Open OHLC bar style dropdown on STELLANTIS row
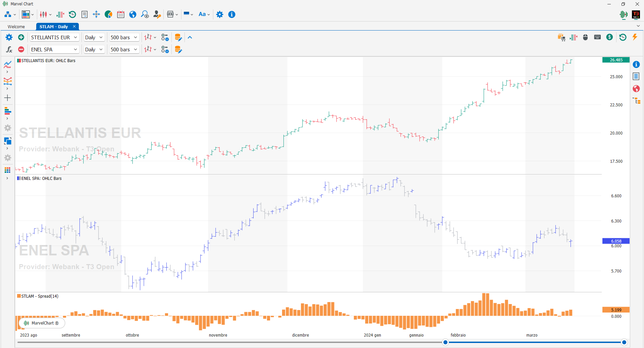The image size is (644, 348). coord(150,37)
